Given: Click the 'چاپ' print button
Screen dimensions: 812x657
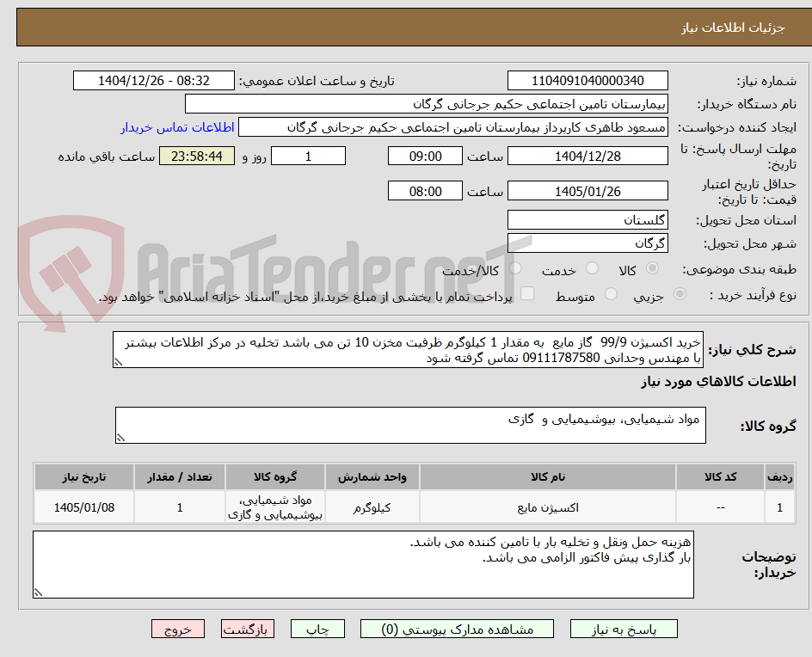Looking at the screenshot, I should coord(317,629).
